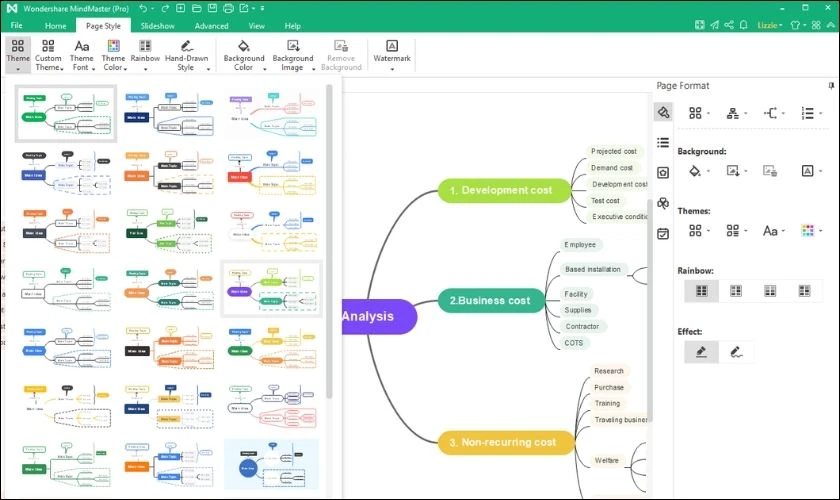
Task: Expand the layout dropdown in Page Format
Action: click(x=699, y=113)
